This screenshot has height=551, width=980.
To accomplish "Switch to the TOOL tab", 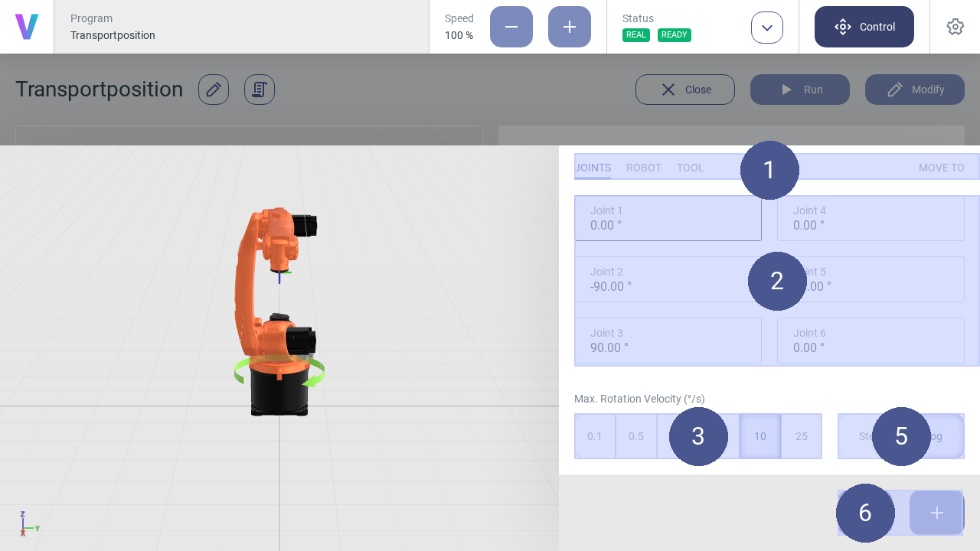I will click(690, 168).
